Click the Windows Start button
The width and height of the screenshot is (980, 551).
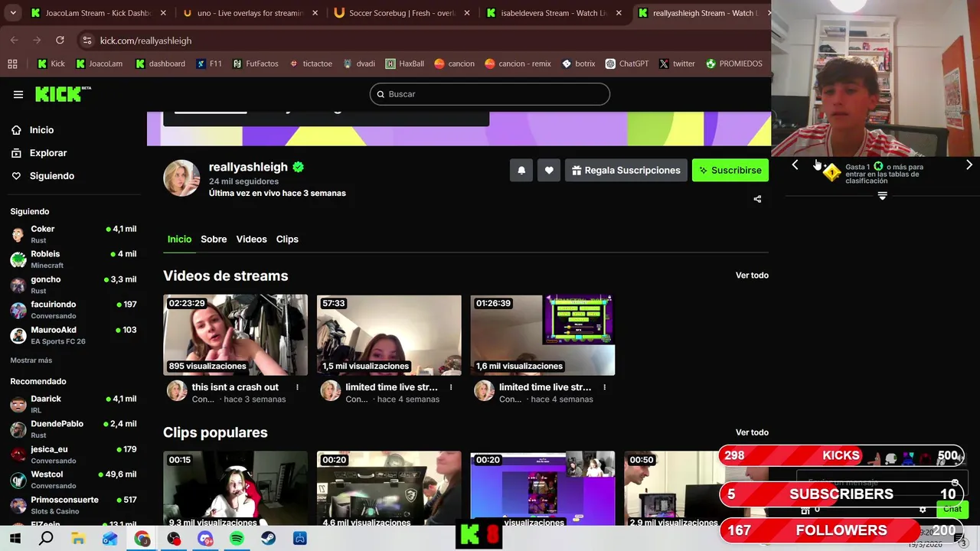pyautogui.click(x=15, y=539)
